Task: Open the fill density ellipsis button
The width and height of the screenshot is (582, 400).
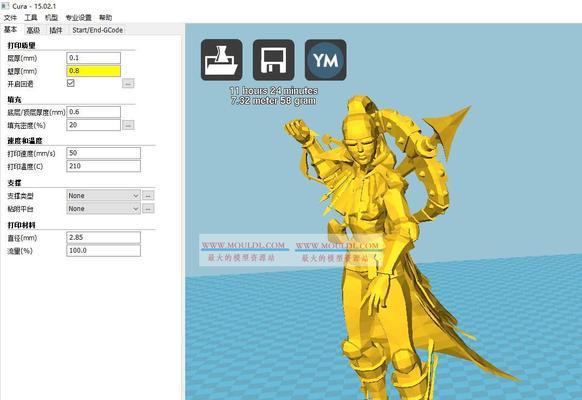Action: (x=128, y=125)
